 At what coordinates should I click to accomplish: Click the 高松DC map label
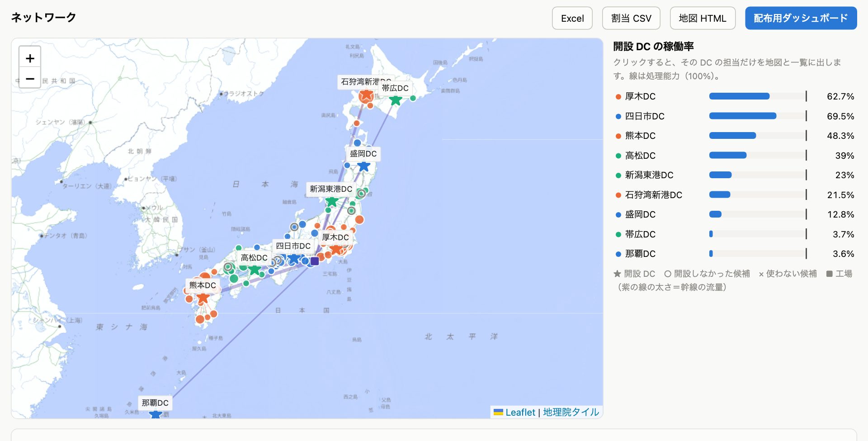click(x=254, y=258)
